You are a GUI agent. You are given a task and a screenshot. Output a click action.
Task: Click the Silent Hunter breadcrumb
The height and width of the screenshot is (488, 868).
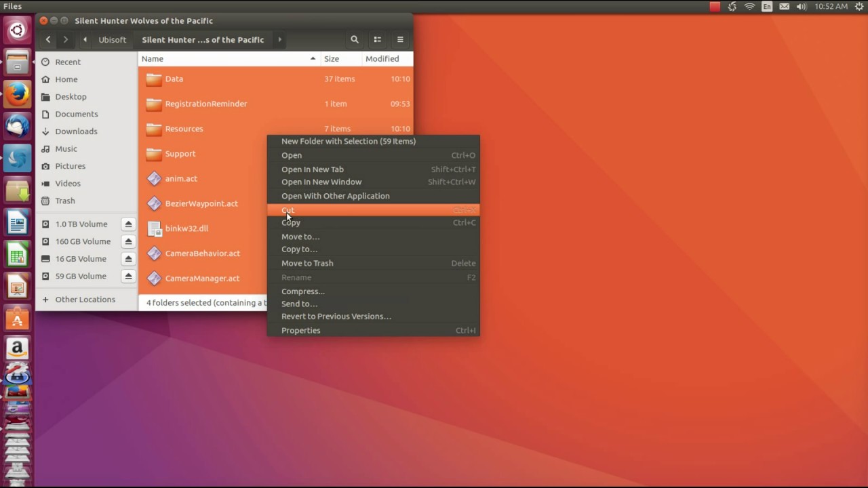[203, 40]
